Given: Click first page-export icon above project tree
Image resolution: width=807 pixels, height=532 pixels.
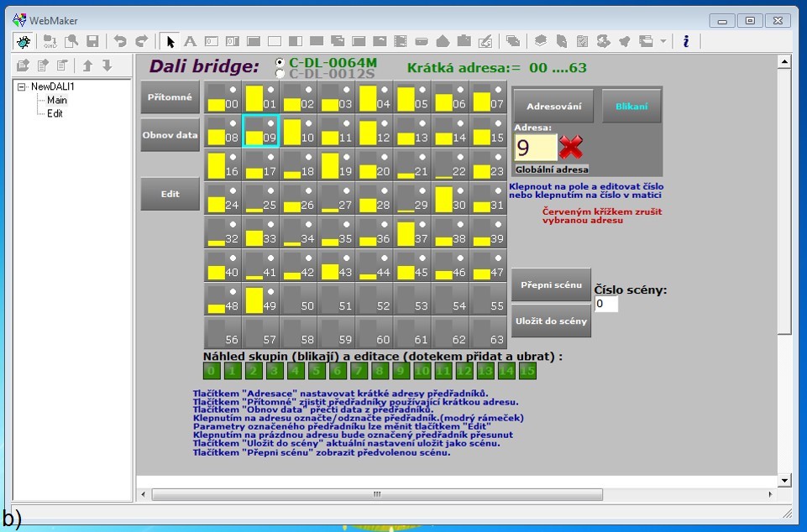Looking at the screenshot, I should [23, 65].
